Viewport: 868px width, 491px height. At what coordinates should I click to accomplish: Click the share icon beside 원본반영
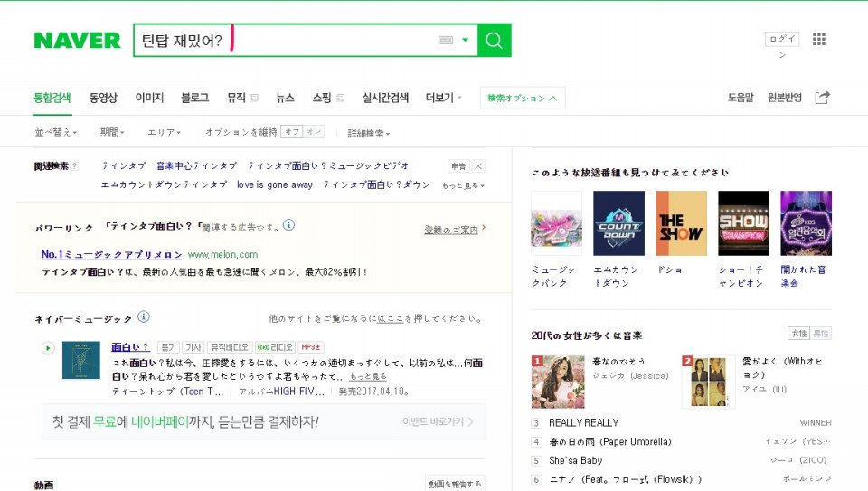coord(822,98)
